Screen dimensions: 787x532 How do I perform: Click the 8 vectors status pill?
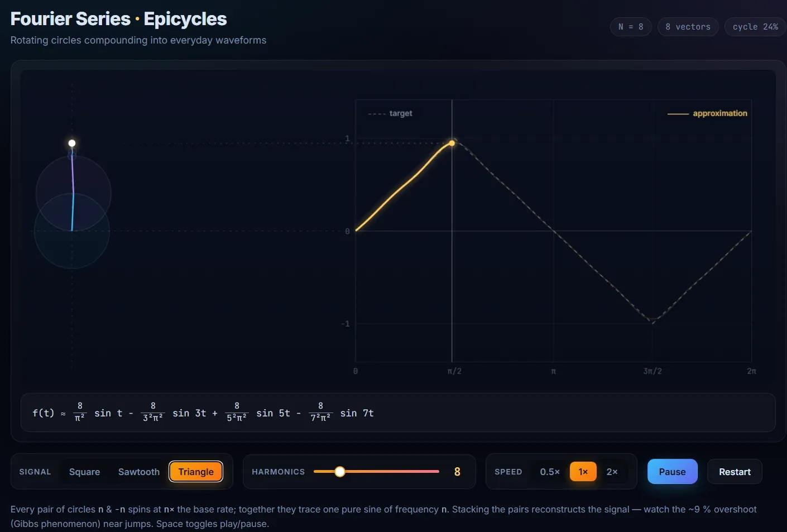[x=688, y=27]
